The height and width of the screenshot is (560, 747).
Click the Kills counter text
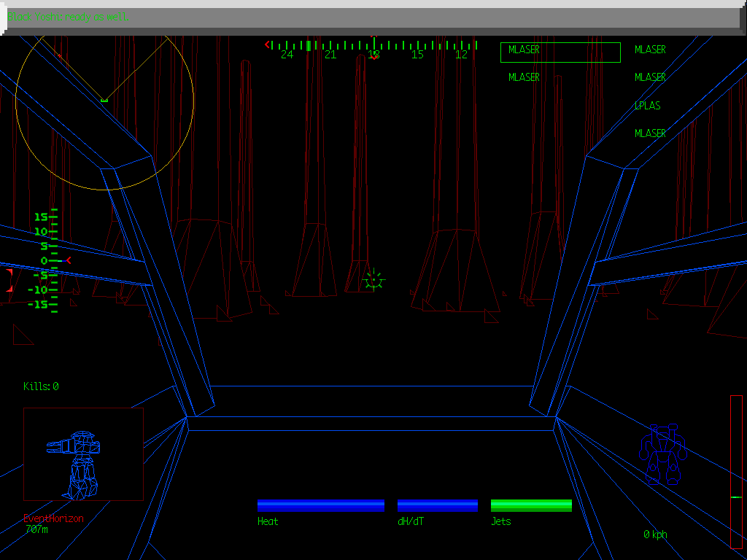click(41, 386)
